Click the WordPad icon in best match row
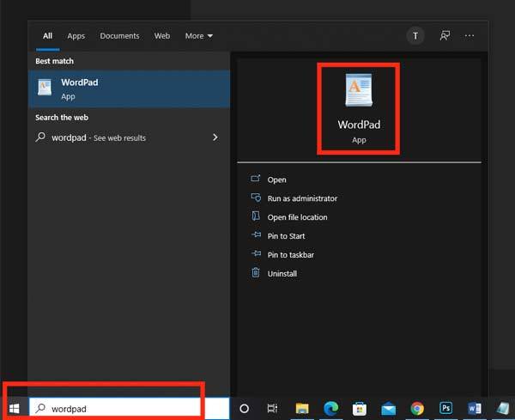Viewport: 515px width, 420px height. coord(45,88)
